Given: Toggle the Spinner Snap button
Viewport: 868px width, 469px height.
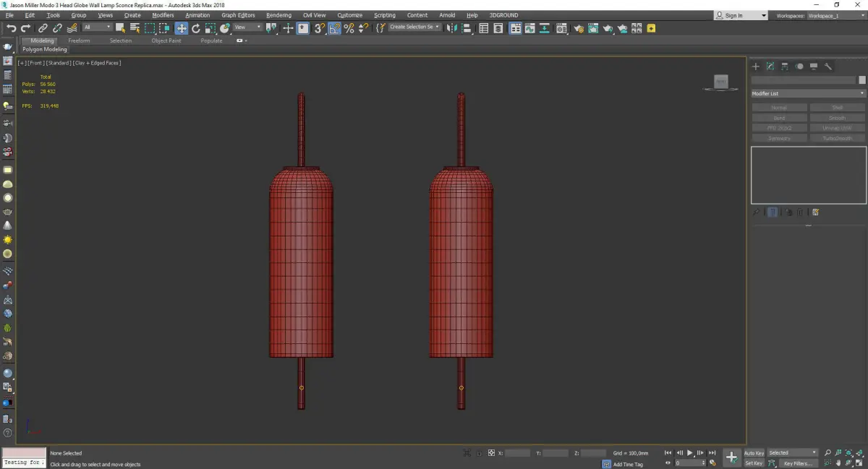Looking at the screenshot, I should click(x=363, y=28).
